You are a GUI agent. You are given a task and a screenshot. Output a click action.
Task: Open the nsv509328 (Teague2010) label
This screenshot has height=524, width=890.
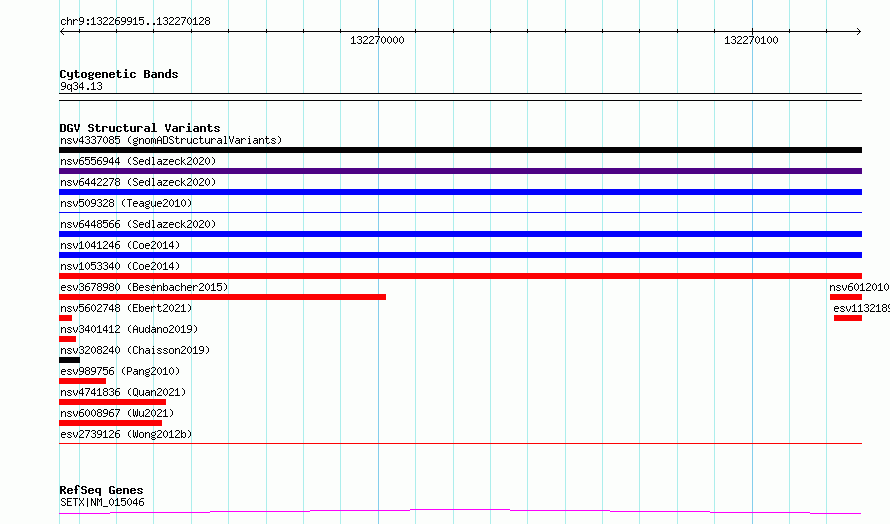[126, 203]
